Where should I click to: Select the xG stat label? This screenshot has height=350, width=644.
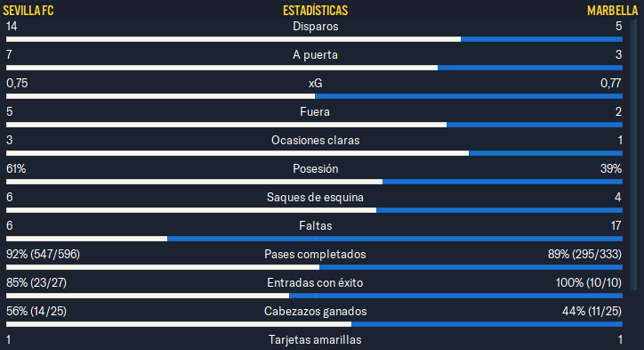tap(316, 84)
